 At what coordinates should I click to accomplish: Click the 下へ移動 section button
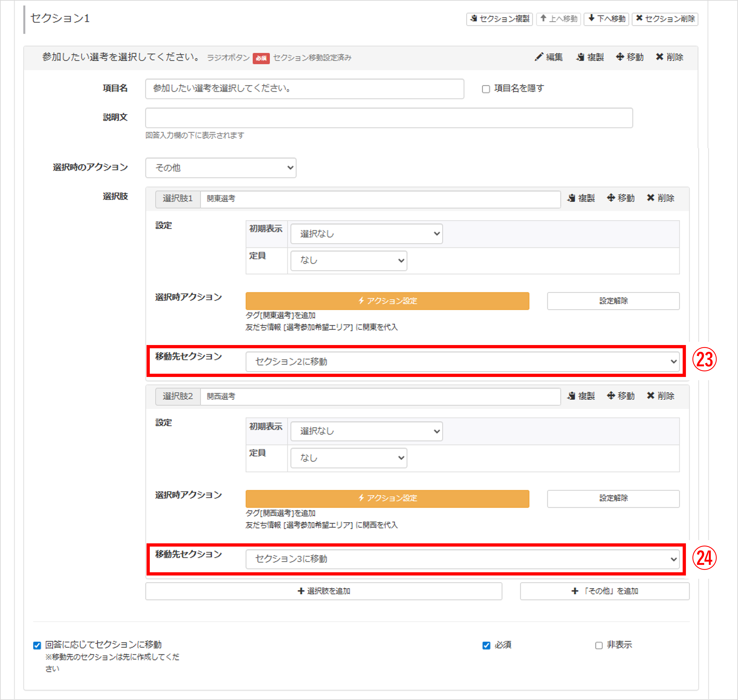606,19
